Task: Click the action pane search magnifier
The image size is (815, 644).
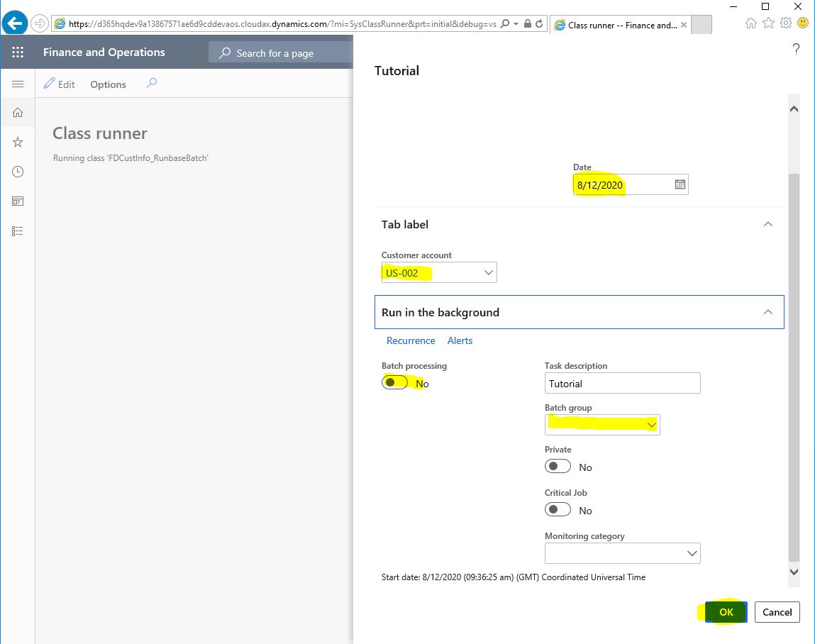Action: pos(152,83)
